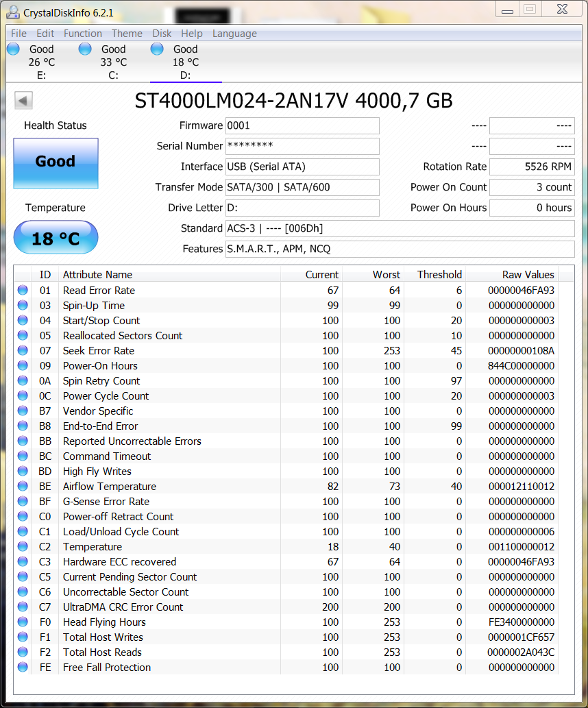Click the status orb for Airflow Temperature
This screenshot has width=588, height=708.
click(x=23, y=487)
